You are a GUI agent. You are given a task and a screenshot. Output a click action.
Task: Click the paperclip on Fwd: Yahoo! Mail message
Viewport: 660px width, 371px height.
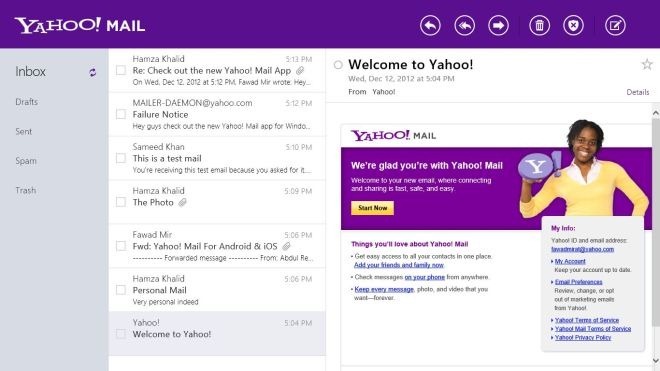coord(286,246)
